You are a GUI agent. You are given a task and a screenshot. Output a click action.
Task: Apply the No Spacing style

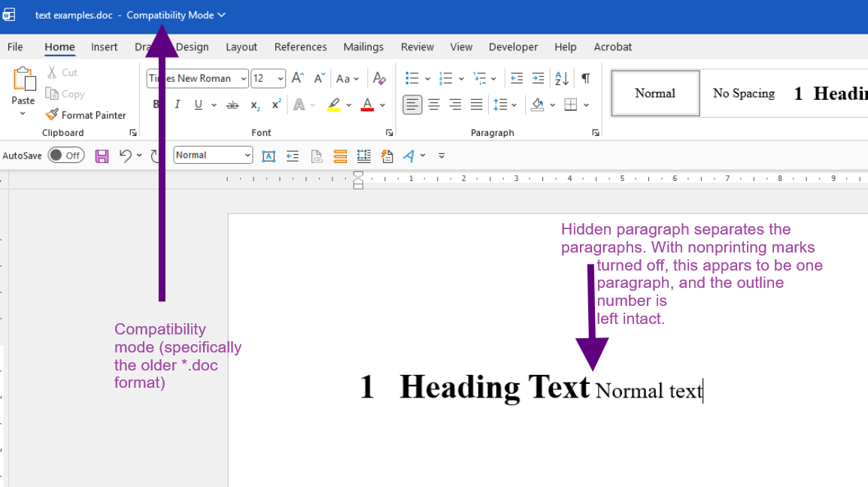pyautogui.click(x=743, y=93)
